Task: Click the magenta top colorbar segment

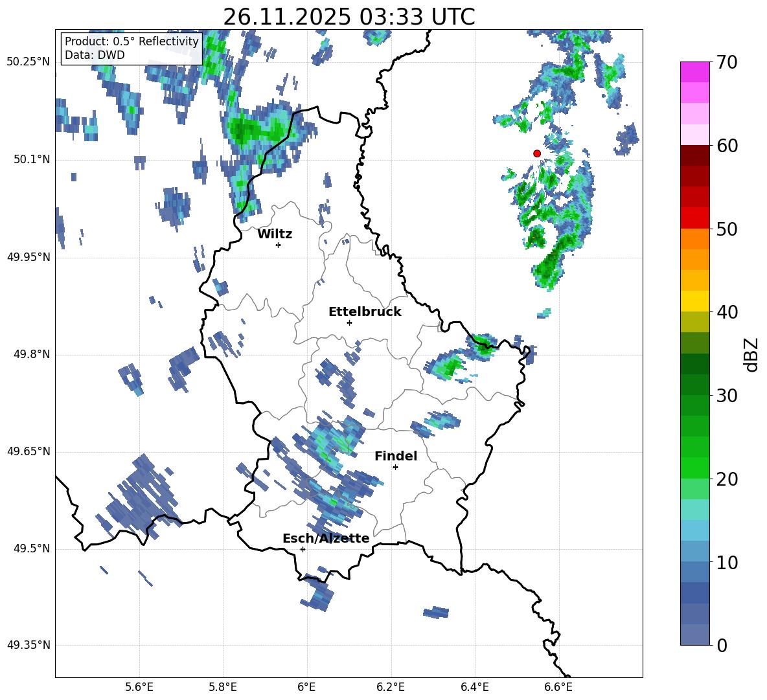Action: click(x=695, y=72)
